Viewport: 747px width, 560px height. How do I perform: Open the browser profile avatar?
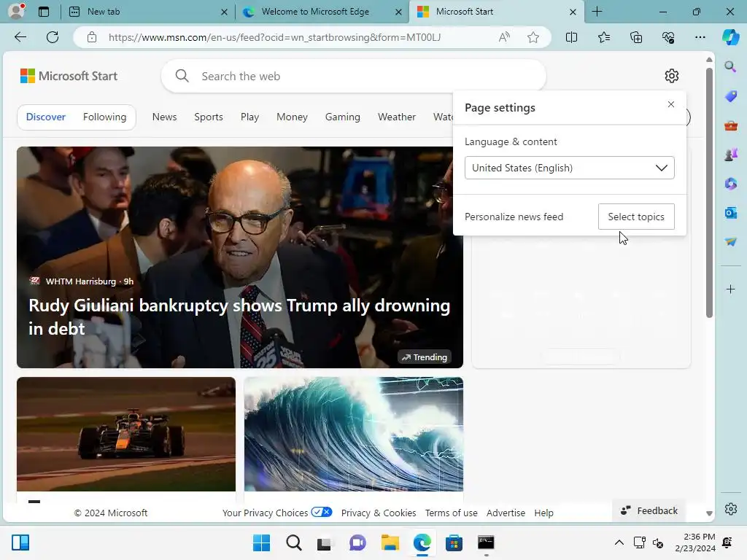tap(18, 11)
